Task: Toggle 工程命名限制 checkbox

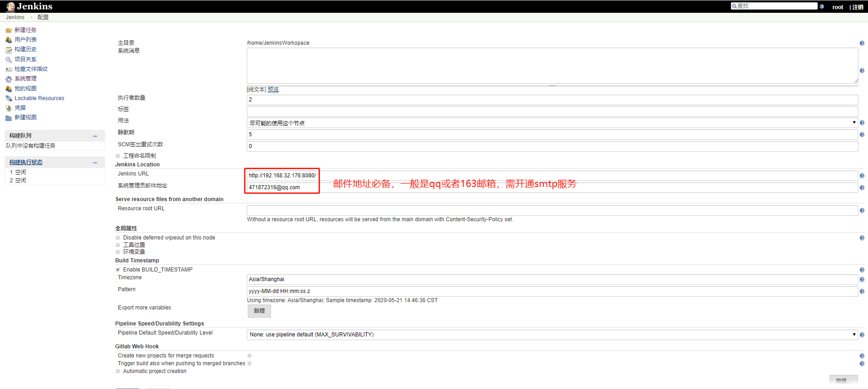Action: point(118,156)
